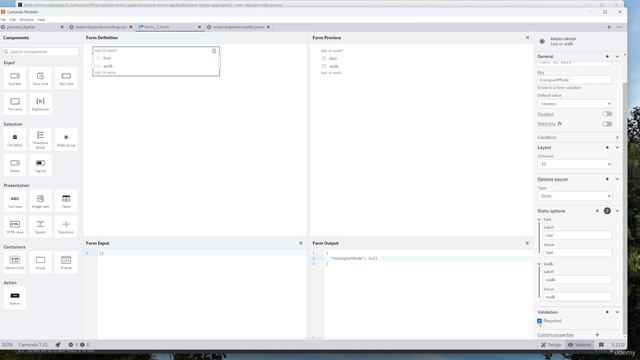Screen dimensions: 640x360
Task: Collapse the walk option entry
Action: click(x=539, y=264)
